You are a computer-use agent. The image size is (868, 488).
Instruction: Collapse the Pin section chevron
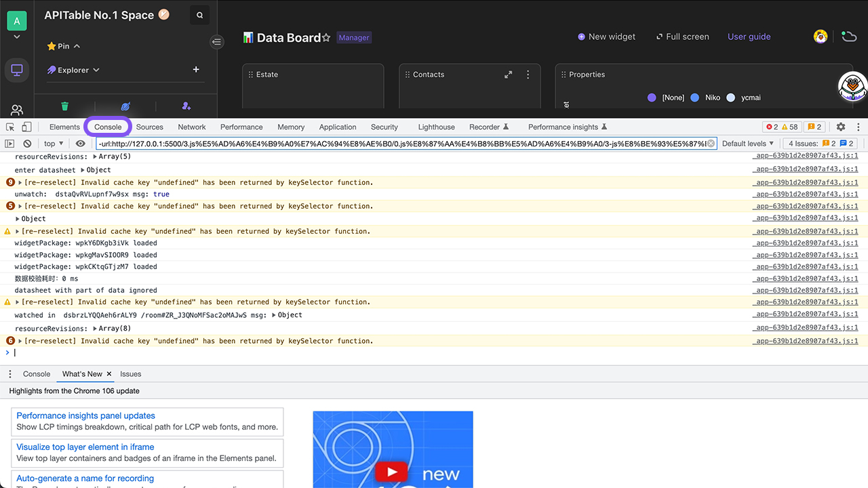(77, 46)
